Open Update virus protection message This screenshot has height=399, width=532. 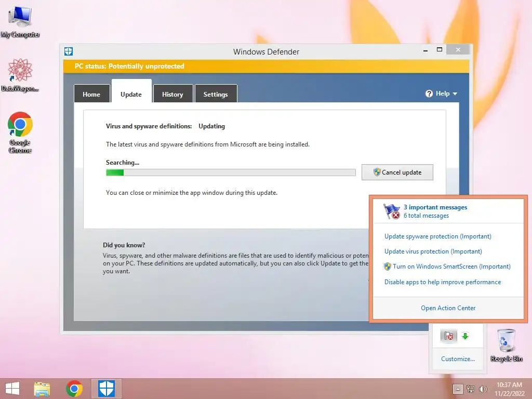[433, 251]
